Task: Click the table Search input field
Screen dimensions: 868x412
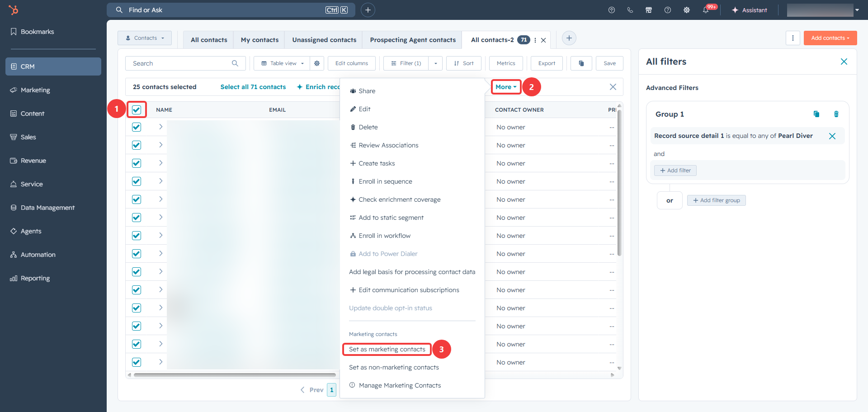Action: click(x=185, y=63)
